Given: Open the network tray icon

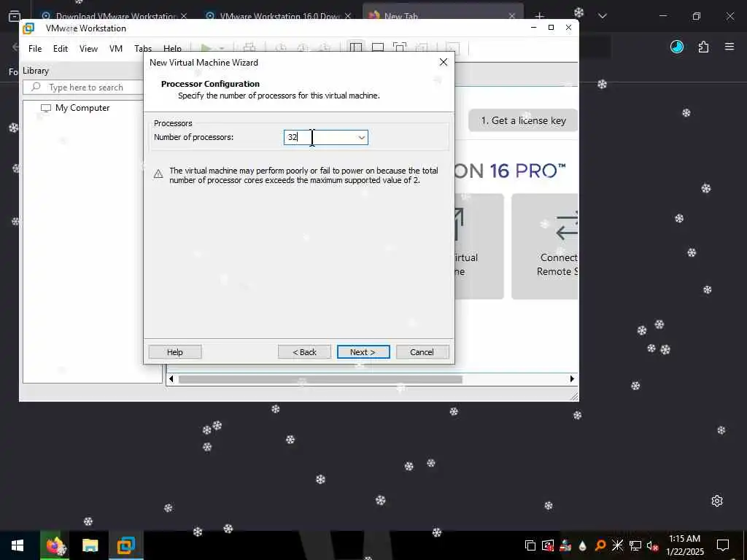Looking at the screenshot, I should tap(635, 545).
